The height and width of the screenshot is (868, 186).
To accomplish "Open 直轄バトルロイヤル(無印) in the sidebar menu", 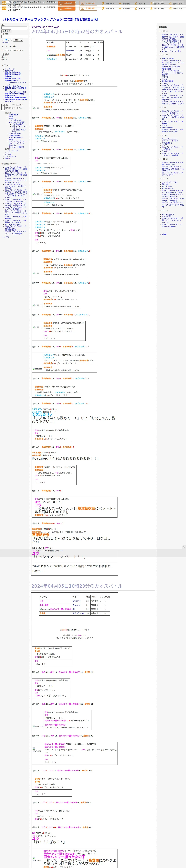I will click(14, 94).
